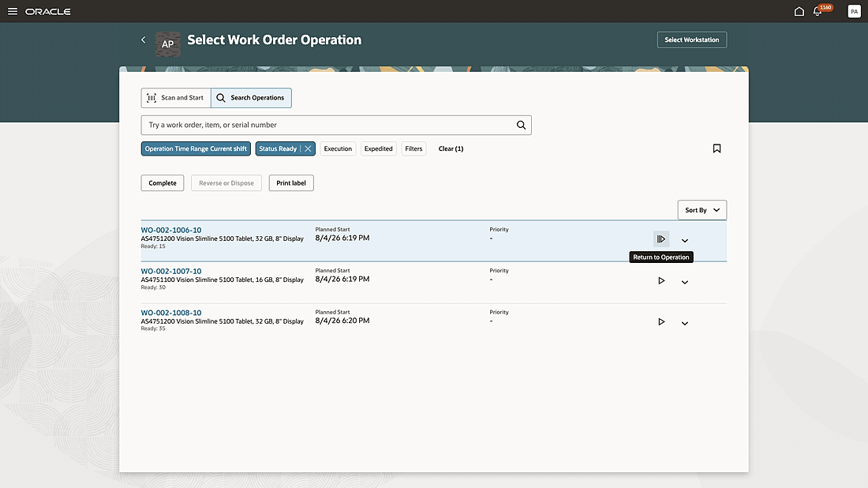Click the Select Work Order Operation heading
This screenshot has width=868, height=488.
click(274, 40)
